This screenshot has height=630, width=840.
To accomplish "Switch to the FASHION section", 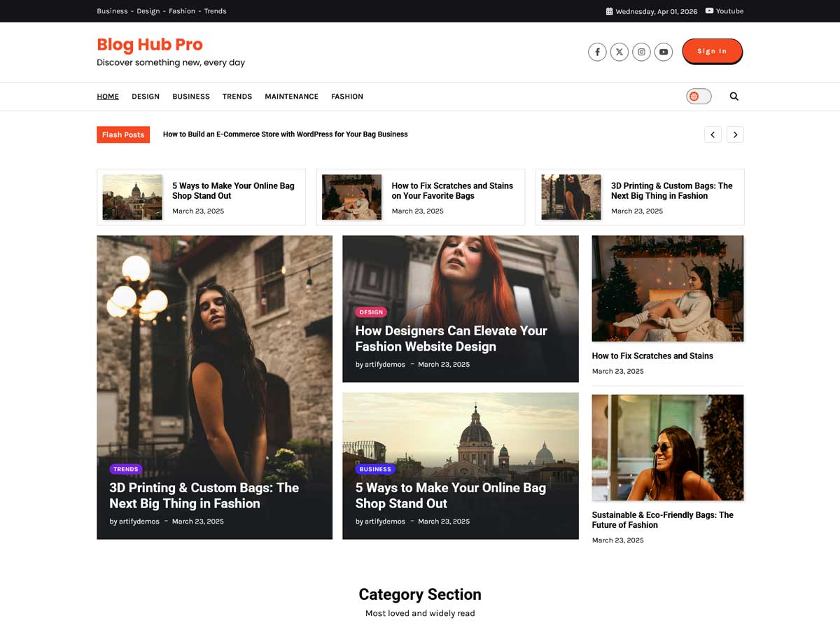I will click(347, 96).
